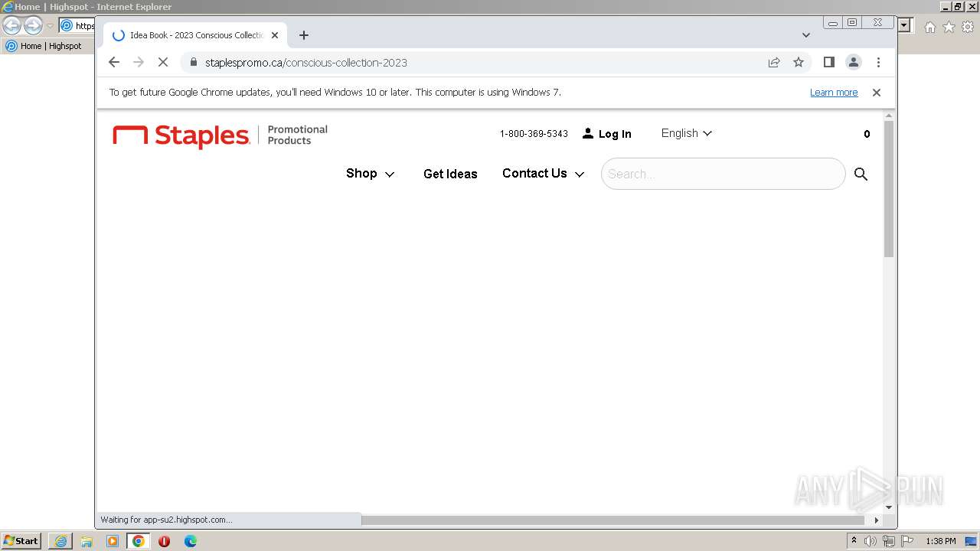Open Chrome three-dot menu
The image size is (980, 551).
pyautogui.click(x=878, y=62)
